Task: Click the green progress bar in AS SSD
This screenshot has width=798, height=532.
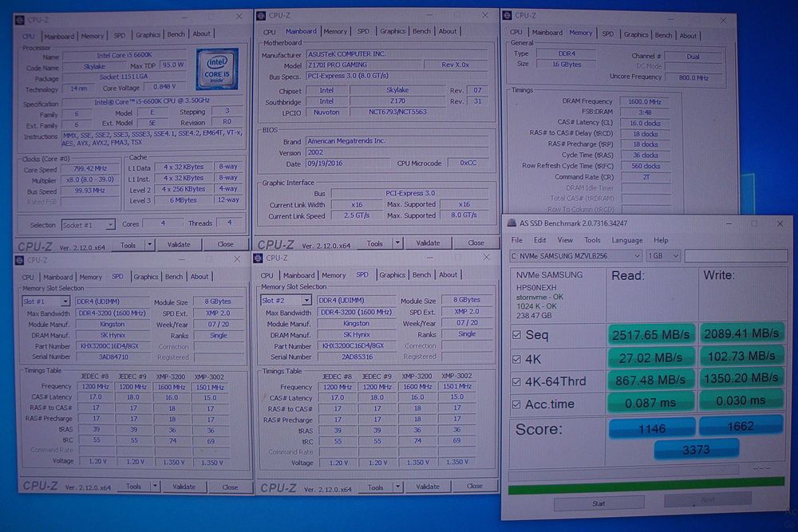Action: point(646,485)
